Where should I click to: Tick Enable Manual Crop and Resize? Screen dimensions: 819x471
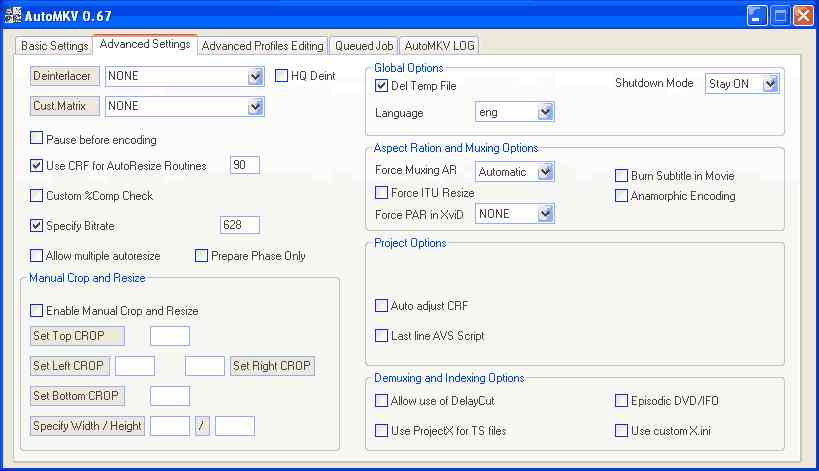click(37, 311)
